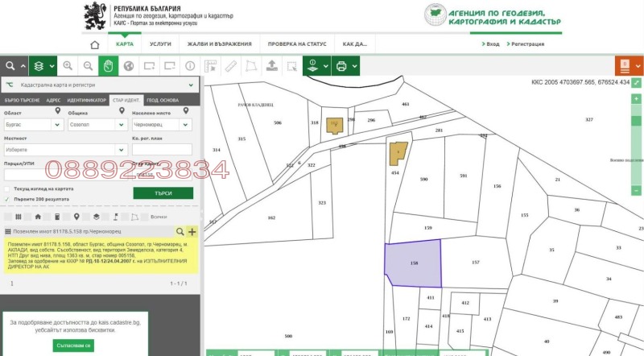644x356 pixels.
Task: Uncheck the 'Първите 200 резултата' checkbox
Action: [x=7, y=198]
